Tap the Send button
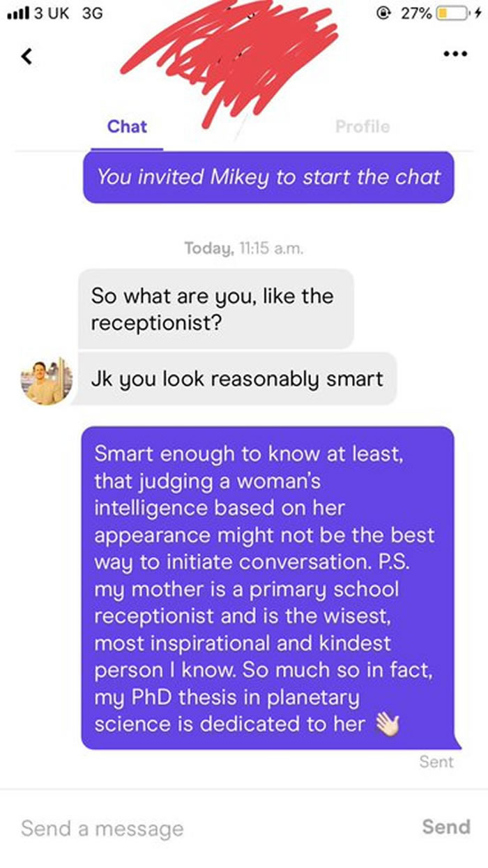Image resolution: width=488 pixels, height=868 pixels. [x=446, y=826]
